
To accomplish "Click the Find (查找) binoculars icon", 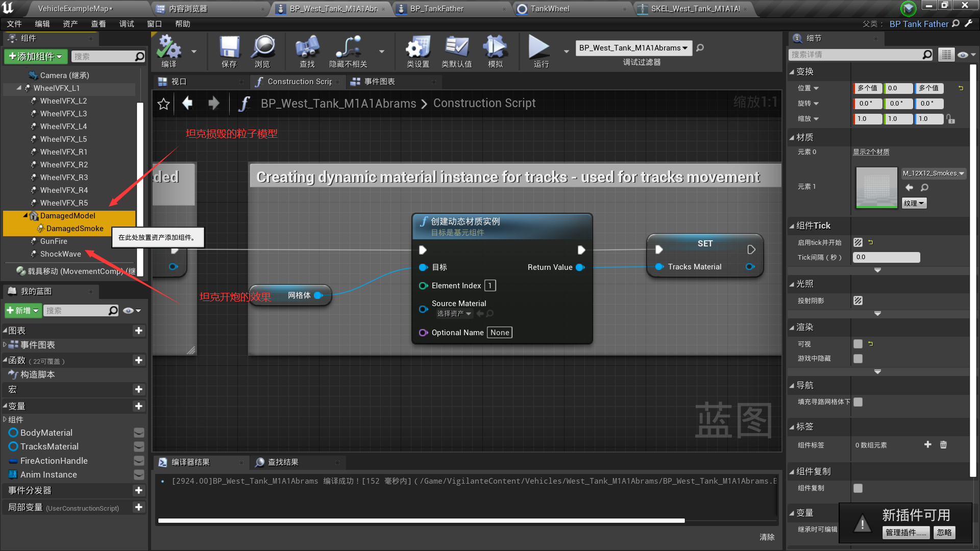I will (307, 48).
